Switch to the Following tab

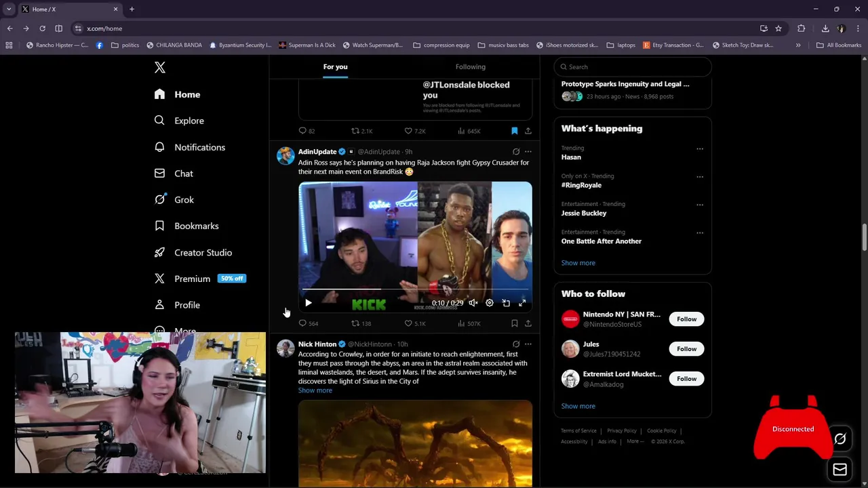point(471,66)
